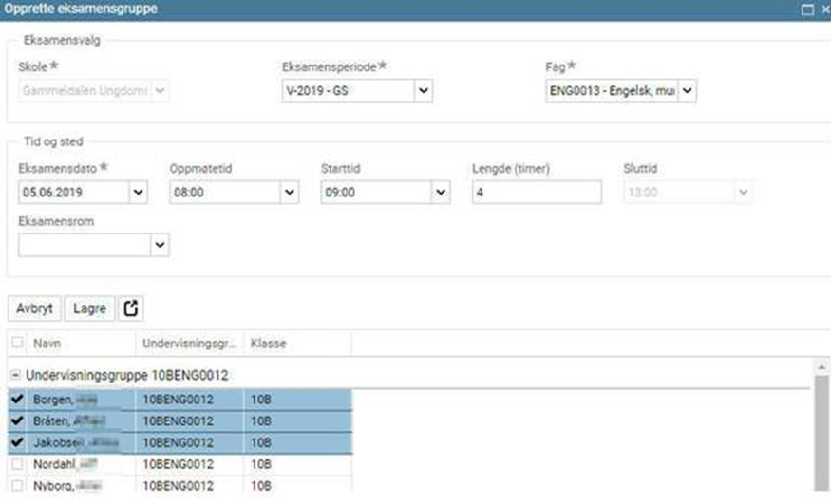Toggle the select-all checkbox in header
This screenshot has height=504, width=831.
pos(16,343)
